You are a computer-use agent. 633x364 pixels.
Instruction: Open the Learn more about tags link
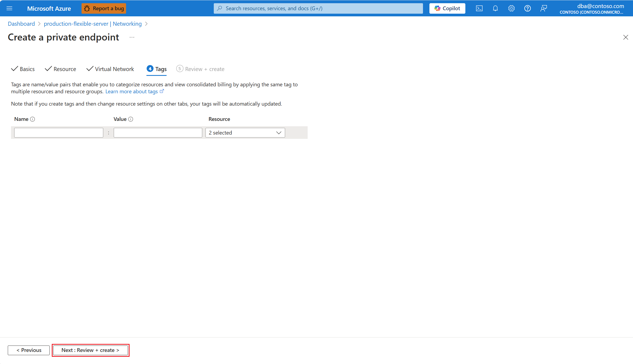click(132, 91)
